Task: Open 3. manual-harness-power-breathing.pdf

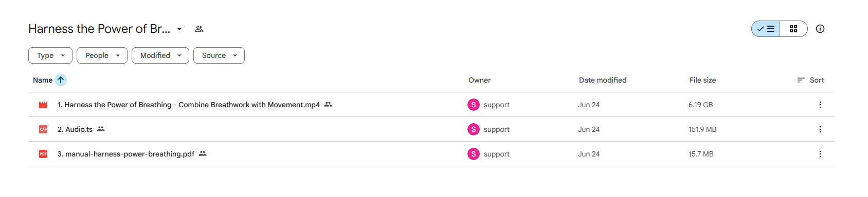Action: pyautogui.click(x=126, y=154)
